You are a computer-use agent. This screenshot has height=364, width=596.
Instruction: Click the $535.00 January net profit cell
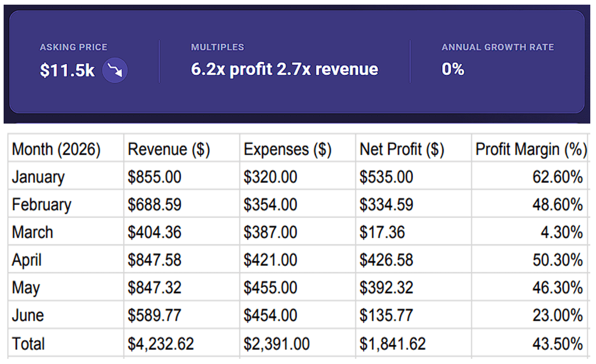point(414,176)
